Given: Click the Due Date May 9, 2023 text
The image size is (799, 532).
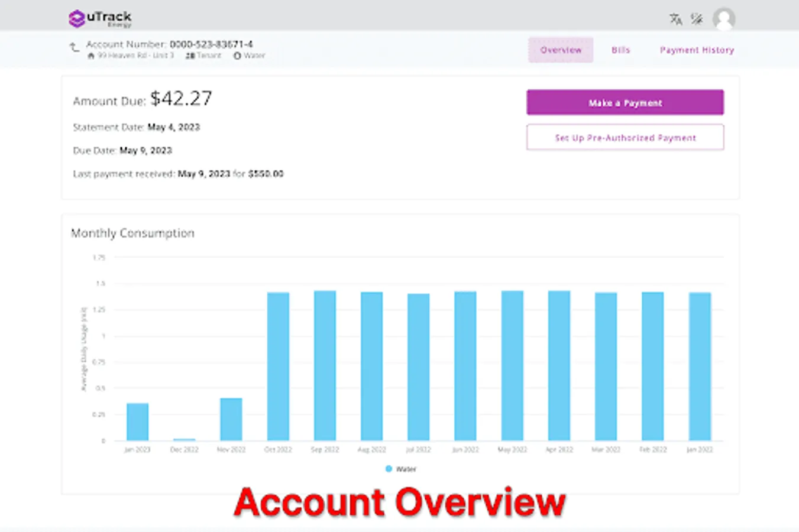Looking at the screenshot, I should (x=122, y=151).
